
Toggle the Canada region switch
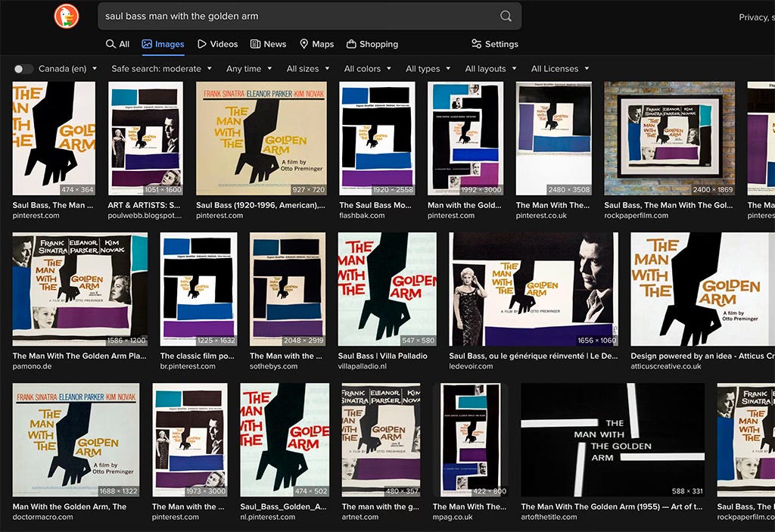click(22, 69)
